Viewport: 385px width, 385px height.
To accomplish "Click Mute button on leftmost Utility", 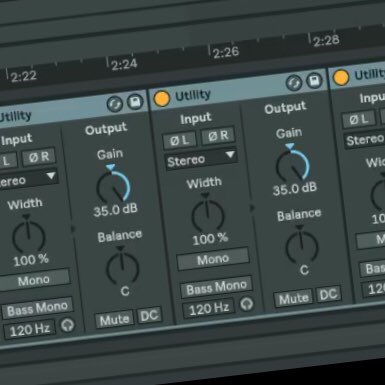I will pyautogui.click(x=114, y=319).
